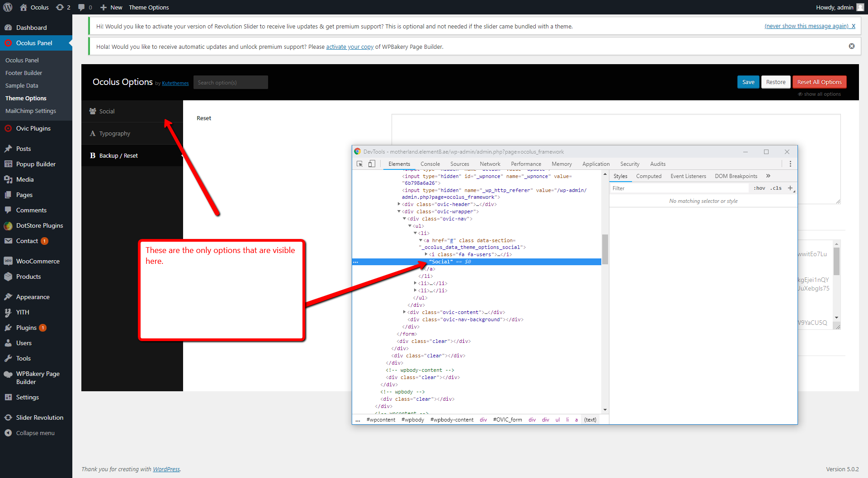Open the Computed styles tab
The height and width of the screenshot is (478, 868).
(649, 176)
